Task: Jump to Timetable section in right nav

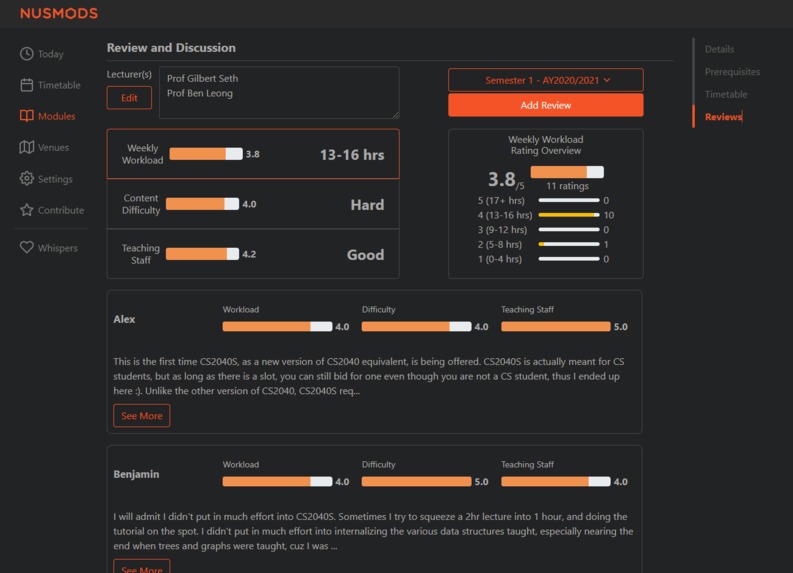Action: (x=726, y=94)
